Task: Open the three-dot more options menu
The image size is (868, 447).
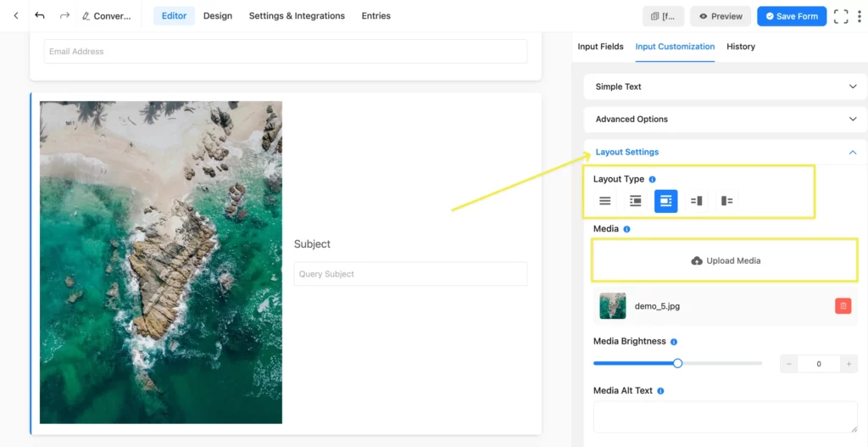Action: (860, 16)
